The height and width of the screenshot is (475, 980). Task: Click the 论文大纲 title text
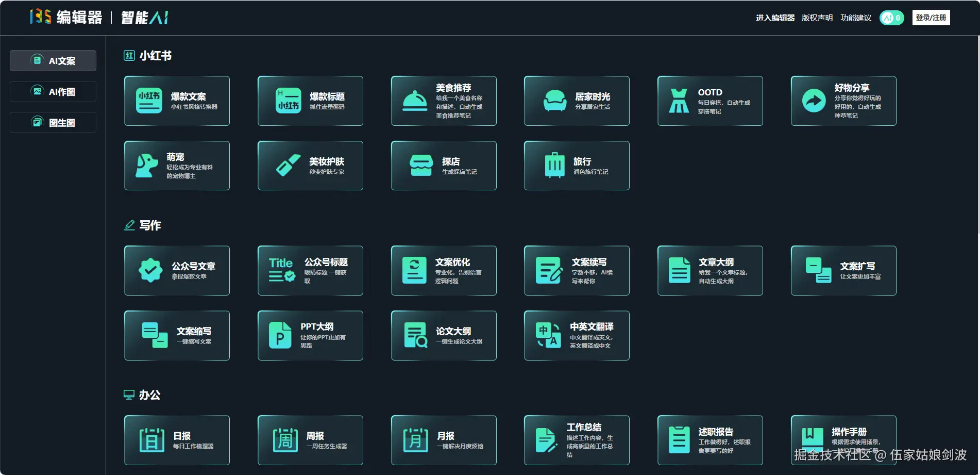click(x=453, y=331)
